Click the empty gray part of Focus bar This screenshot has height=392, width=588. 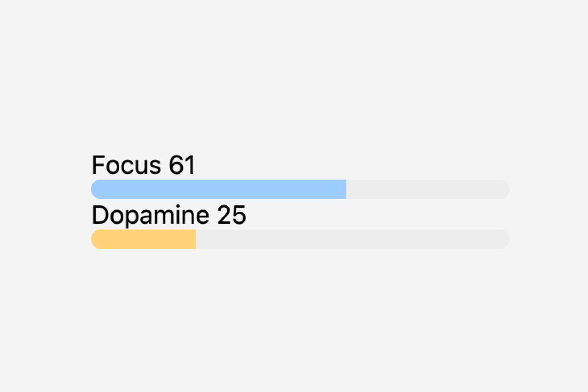(428, 189)
